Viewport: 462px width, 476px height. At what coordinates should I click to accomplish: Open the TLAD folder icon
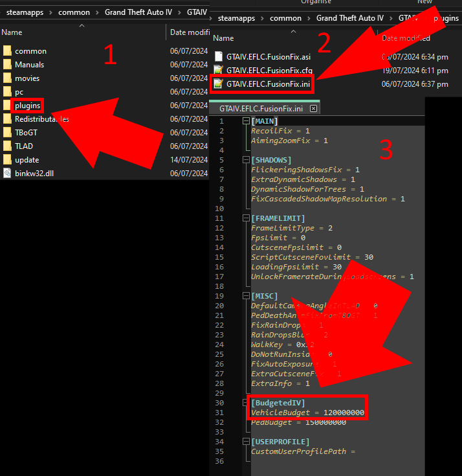7,146
